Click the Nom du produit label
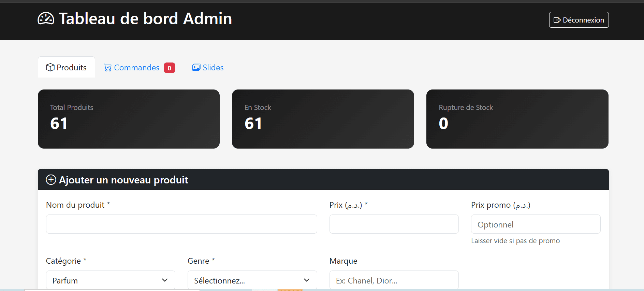This screenshot has height=291, width=644. 78,205
